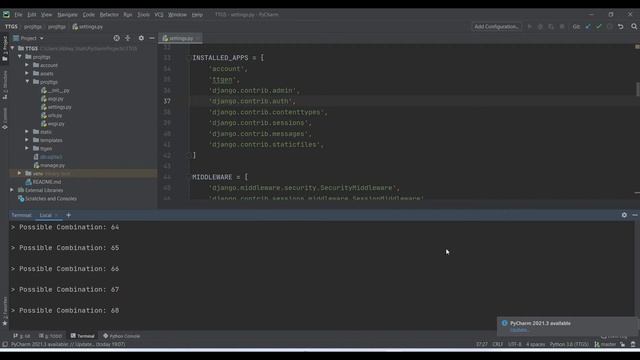Click the Add Configuration button
640x360 pixels.
pos(496,27)
